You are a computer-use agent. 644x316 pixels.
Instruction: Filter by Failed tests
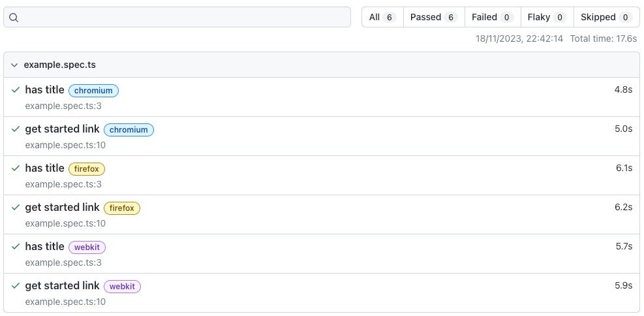pos(493,17)
